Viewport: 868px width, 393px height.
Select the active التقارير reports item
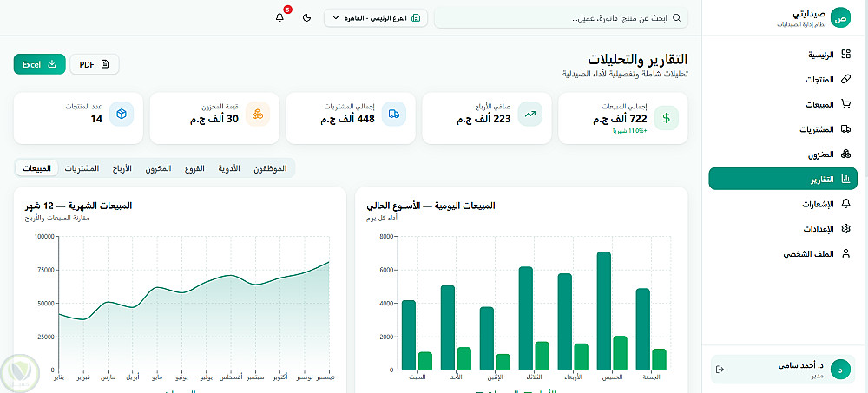point(783,179)
